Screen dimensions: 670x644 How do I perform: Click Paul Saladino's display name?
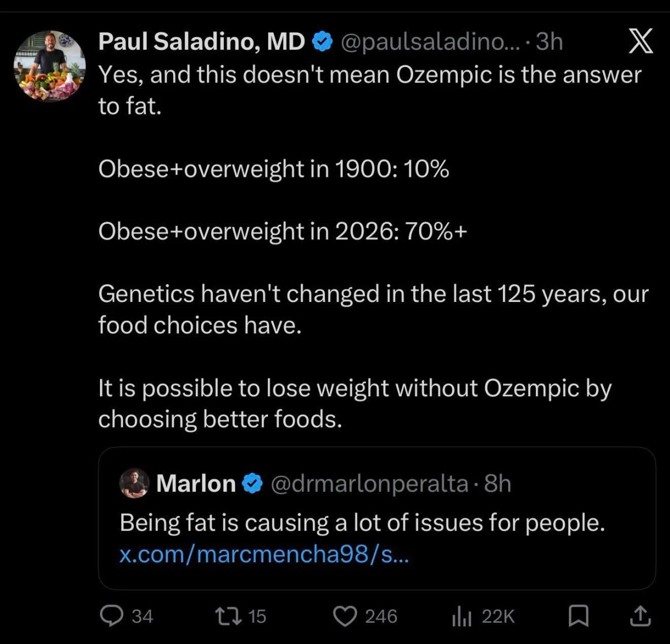click(201, 40)
